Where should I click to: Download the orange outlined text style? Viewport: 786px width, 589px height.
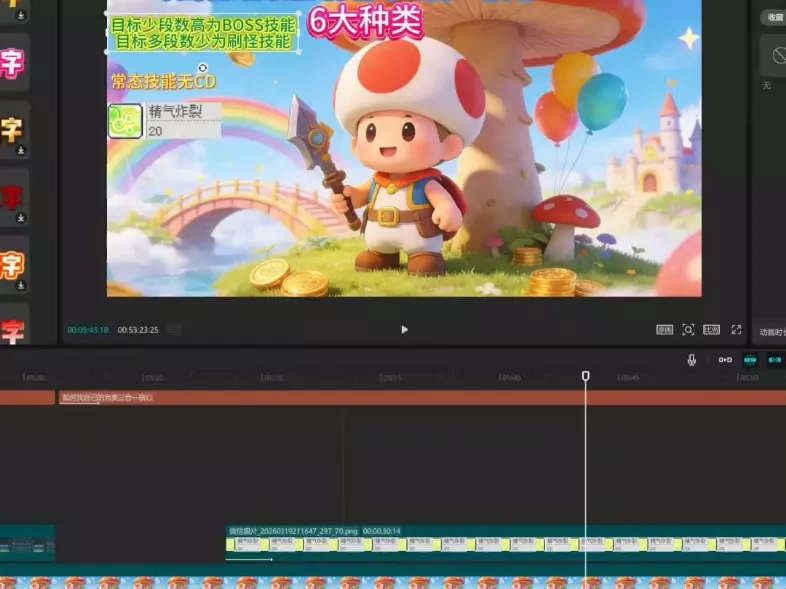(x=21, y=286)
